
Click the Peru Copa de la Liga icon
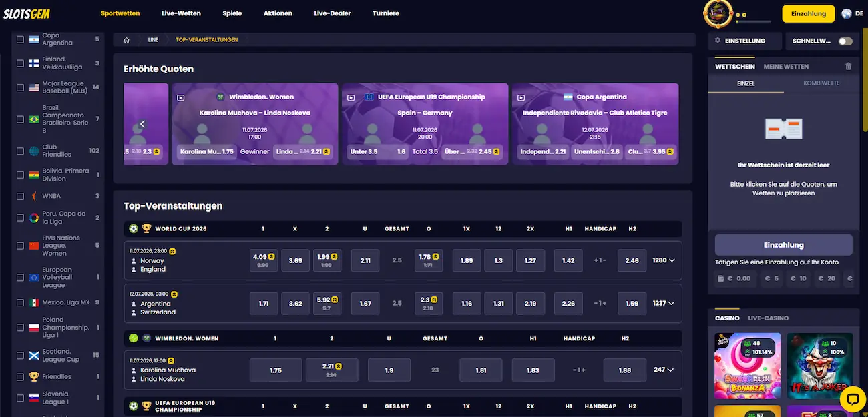[x=34, y=218]
